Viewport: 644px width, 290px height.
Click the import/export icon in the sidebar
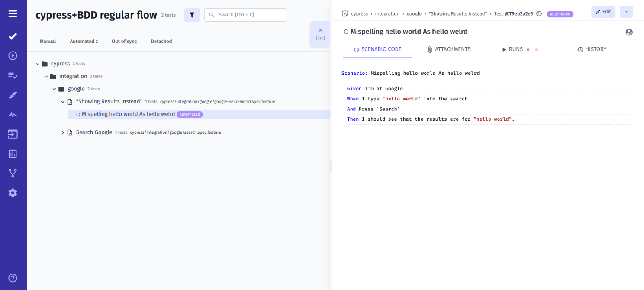click(13, 134)
